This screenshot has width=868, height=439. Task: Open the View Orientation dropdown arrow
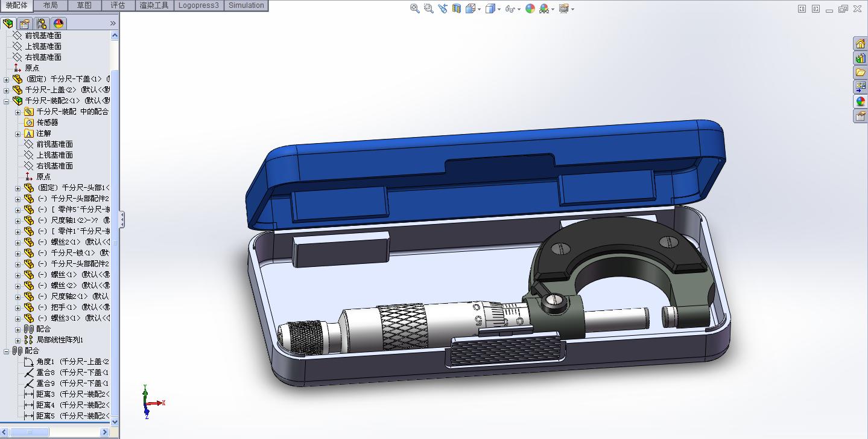[x=479, y=9]
